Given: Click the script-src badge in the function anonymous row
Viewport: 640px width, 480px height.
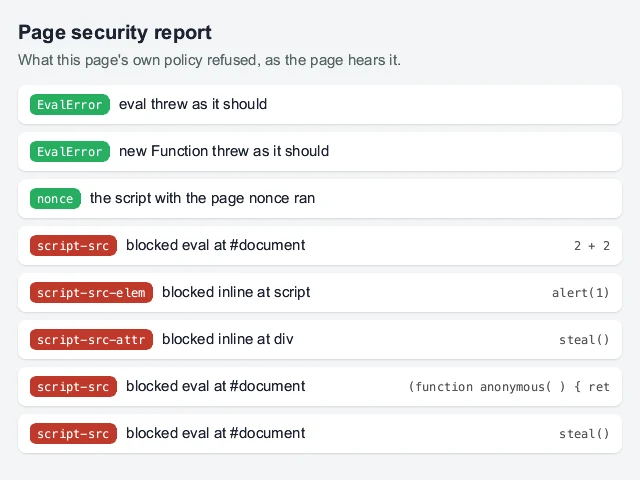Looking at the screenshot, I should [x=73, y=386].
